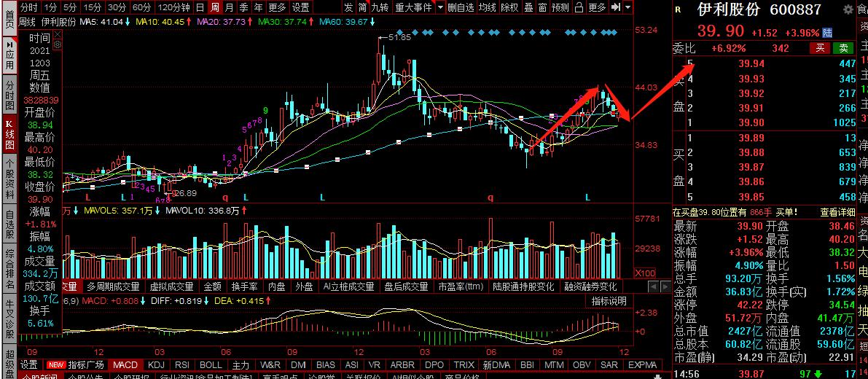Select the 15分 period
Viewport: 868px width, 379px height.
(93, 7)
